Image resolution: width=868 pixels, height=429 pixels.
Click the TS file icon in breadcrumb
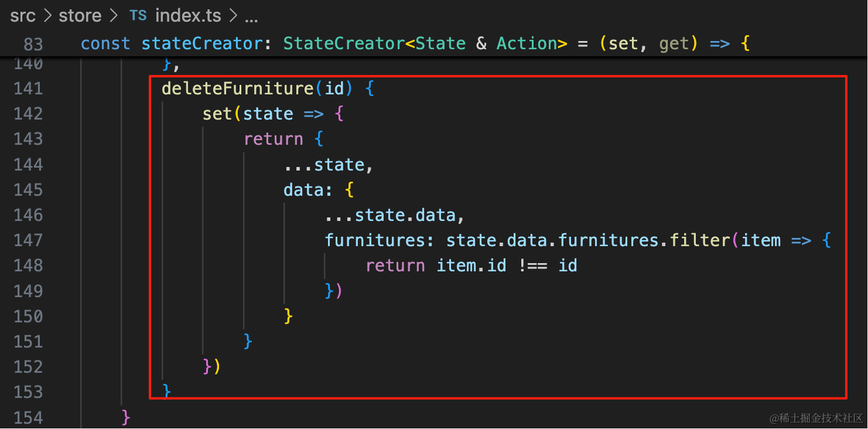coord(138,16)
